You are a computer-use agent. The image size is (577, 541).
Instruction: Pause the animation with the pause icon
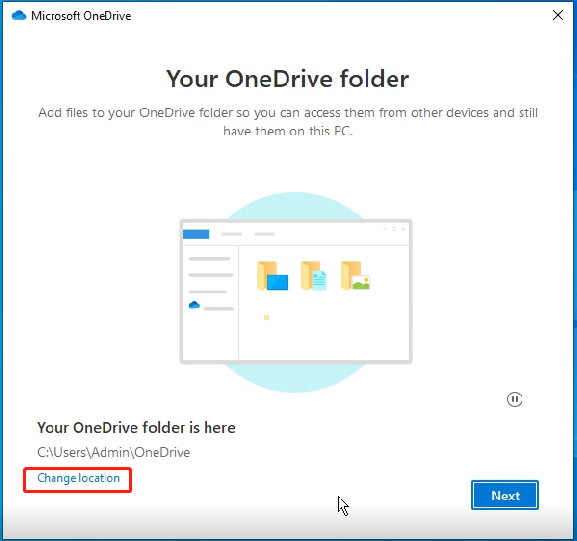point(514,399)
